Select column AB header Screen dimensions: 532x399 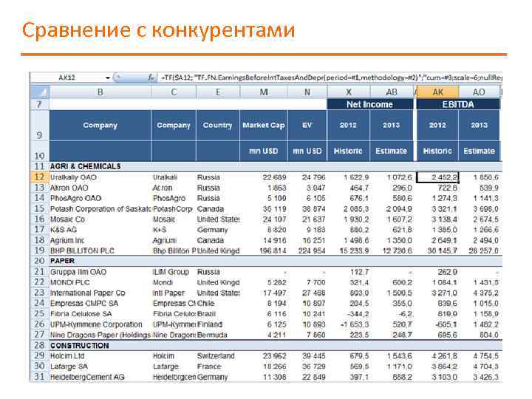pos(392,92)
